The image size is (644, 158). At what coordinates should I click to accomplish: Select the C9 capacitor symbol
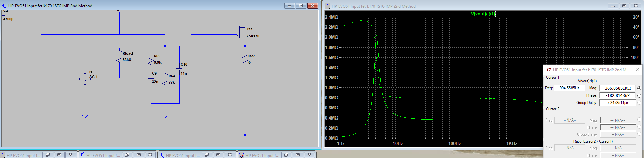pos(151,77)
